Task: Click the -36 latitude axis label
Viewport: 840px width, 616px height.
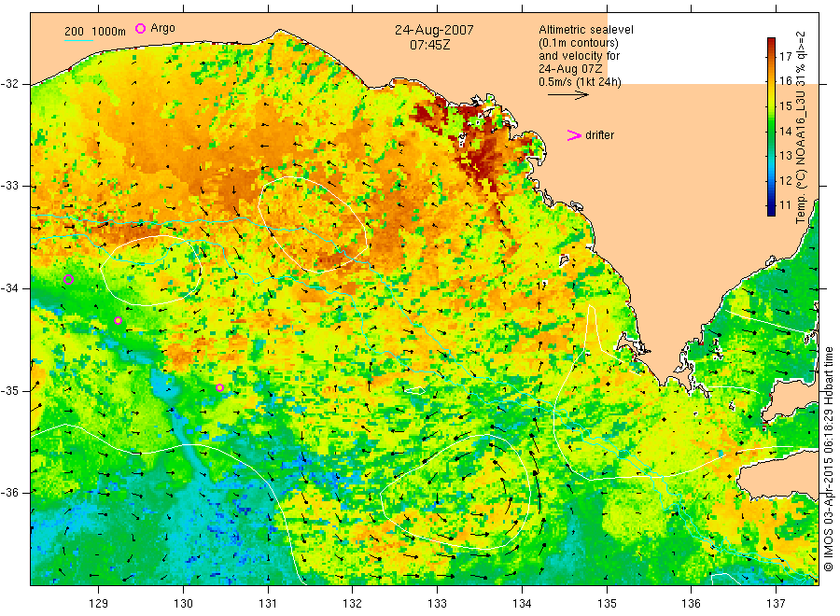Action: click(9, 492)
